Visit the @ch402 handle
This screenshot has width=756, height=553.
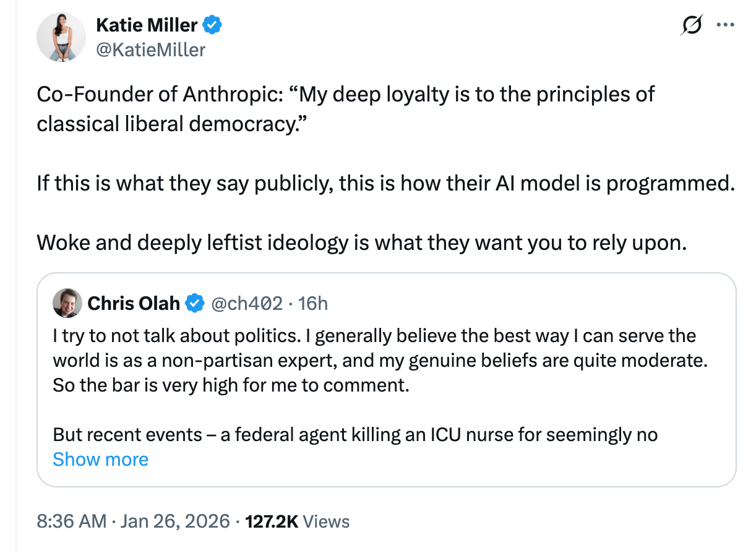pos(247,303)
